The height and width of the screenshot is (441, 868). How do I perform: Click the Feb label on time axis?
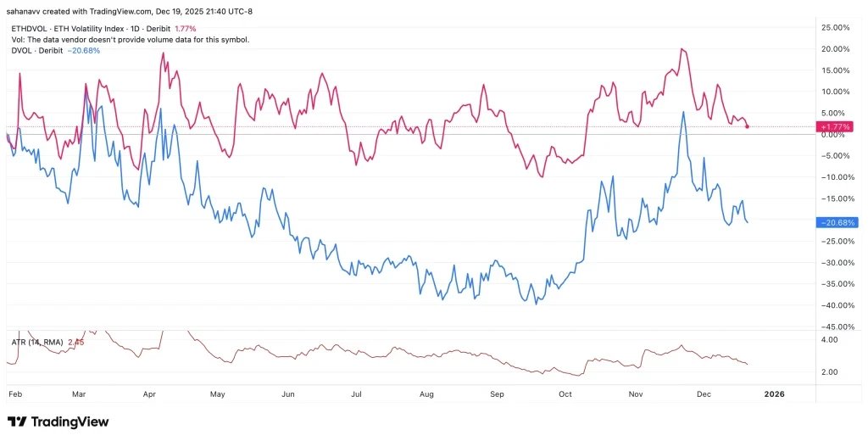click(x=15, y=394)
